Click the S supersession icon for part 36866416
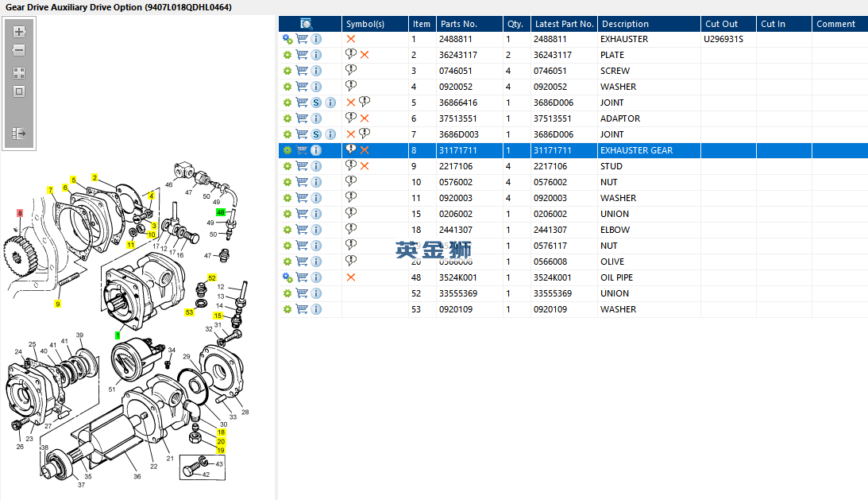This screenshot has width=868, height=500. (316, 103)
